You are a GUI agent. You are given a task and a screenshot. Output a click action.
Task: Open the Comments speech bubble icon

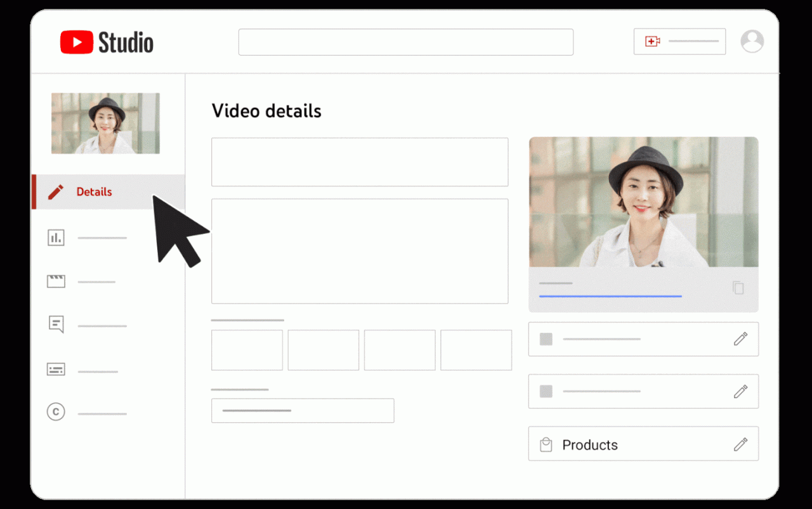pyautogui.click(x=56, y=325)
